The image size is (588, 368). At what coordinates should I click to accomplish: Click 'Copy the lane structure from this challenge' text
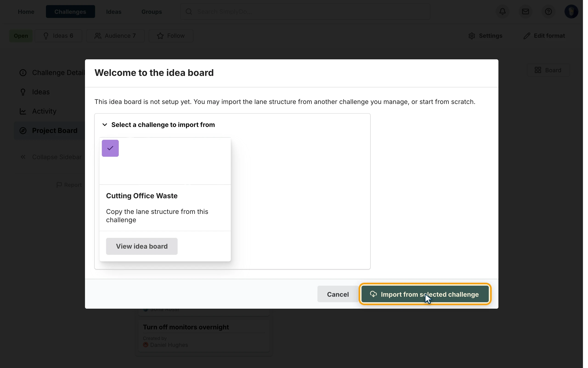pyautogui.click(x=157, y=216)
